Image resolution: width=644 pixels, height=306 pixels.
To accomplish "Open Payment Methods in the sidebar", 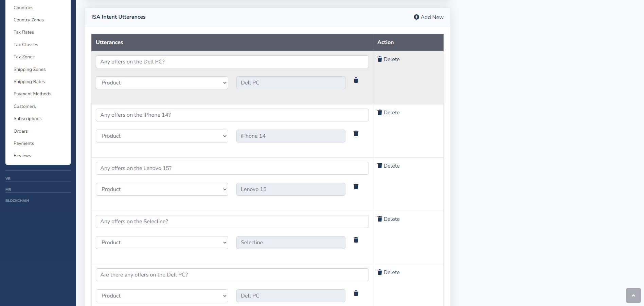I will coord(32,94).
